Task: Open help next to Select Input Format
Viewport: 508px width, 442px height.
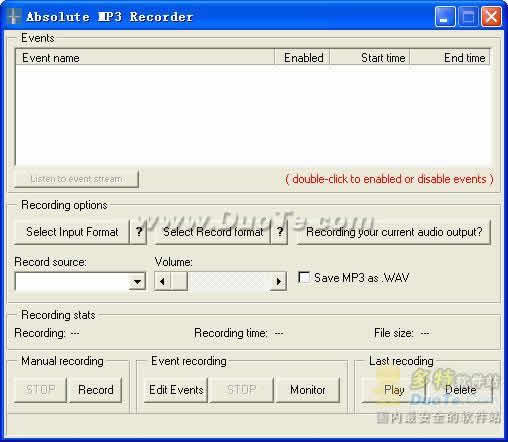Action: click(x=139, y=232)
